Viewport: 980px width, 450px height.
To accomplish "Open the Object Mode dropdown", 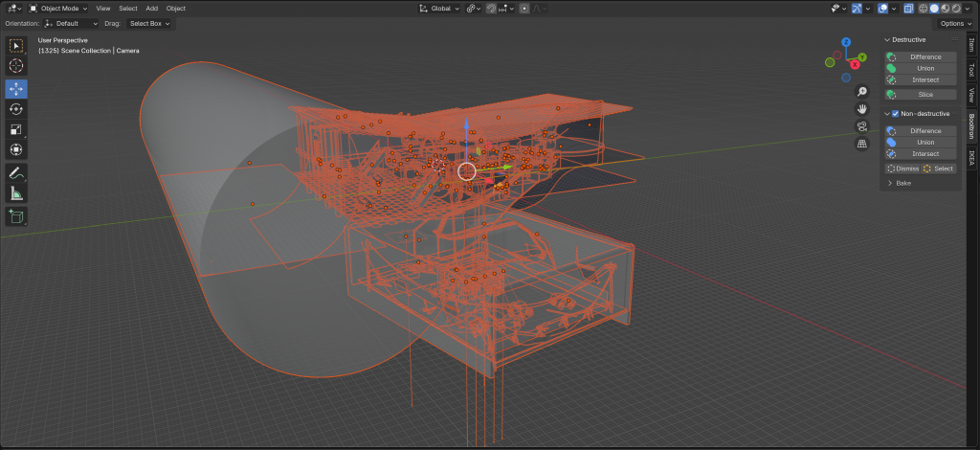I will (x=58, y=8).
